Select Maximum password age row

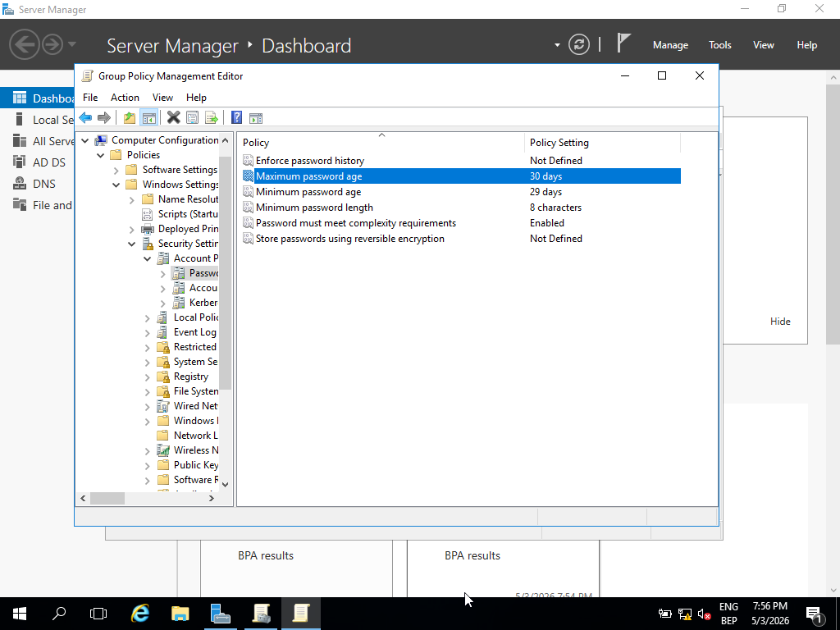(x=461, y=176)
